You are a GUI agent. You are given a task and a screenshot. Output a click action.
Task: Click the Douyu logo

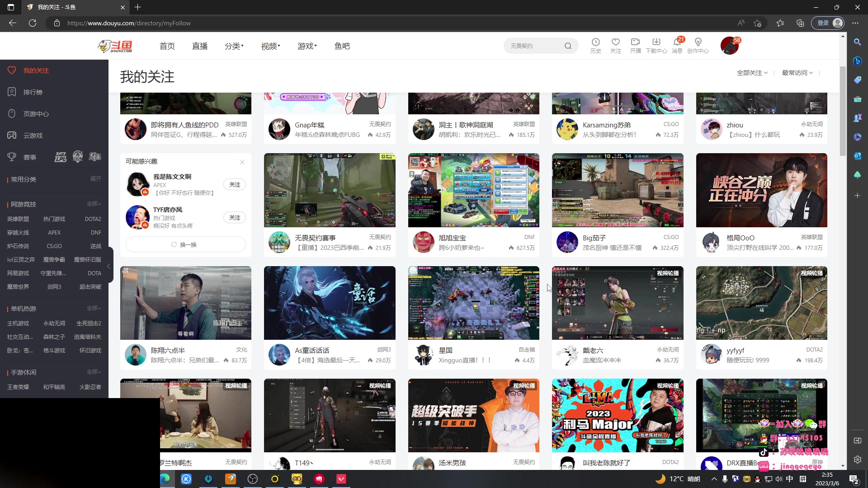115,46
